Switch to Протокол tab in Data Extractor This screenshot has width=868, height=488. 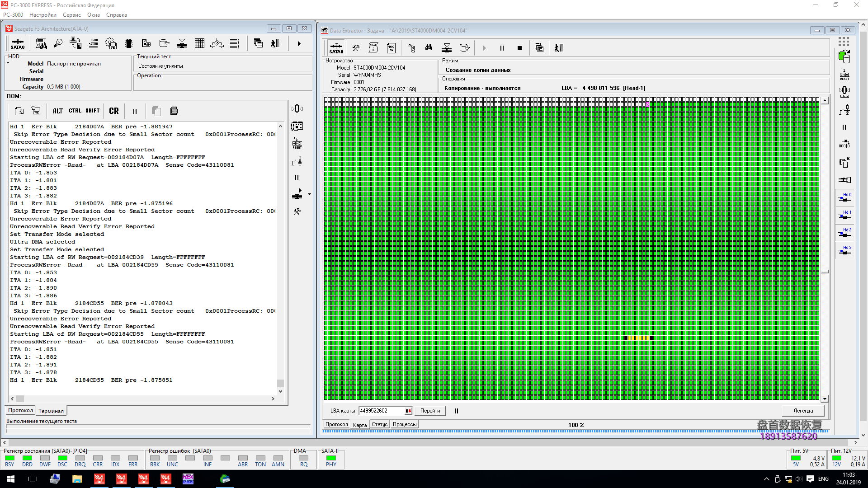point(336,424)
